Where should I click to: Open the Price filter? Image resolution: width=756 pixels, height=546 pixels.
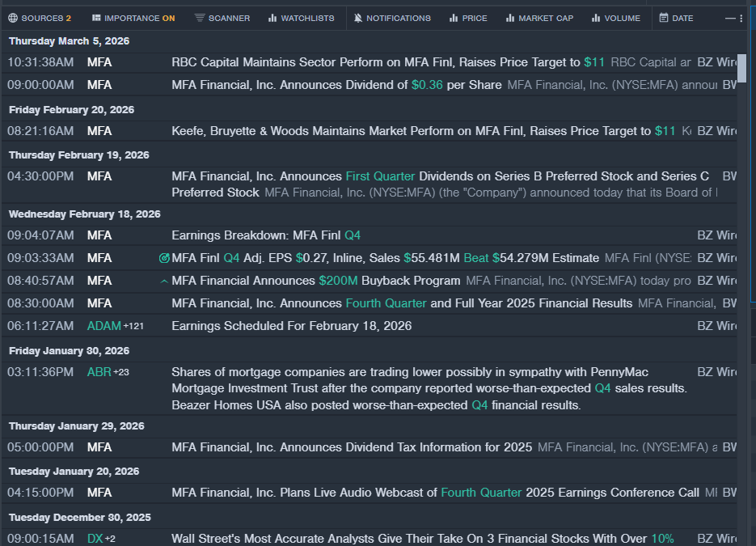tap(468, 18)
